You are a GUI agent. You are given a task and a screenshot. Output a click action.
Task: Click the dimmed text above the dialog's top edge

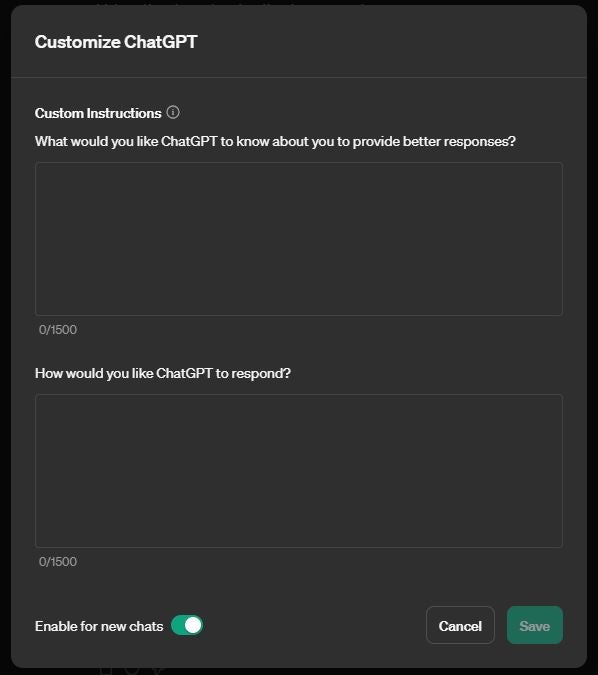pos(232,3)
